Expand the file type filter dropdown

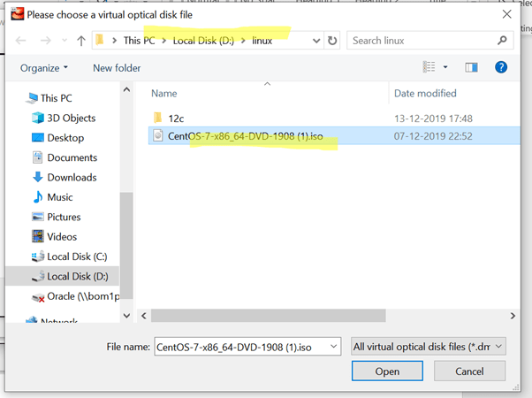[x=429, y=347]
